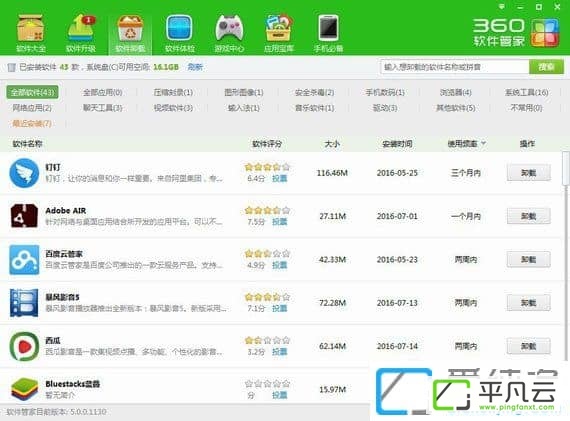Select the 全部应用(0) category

[x=103, y=92]
